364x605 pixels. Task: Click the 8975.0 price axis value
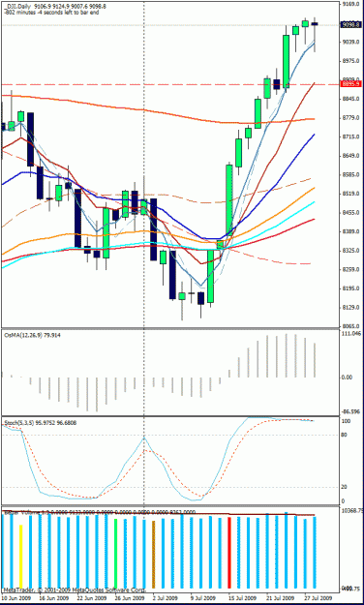(351, 61)
